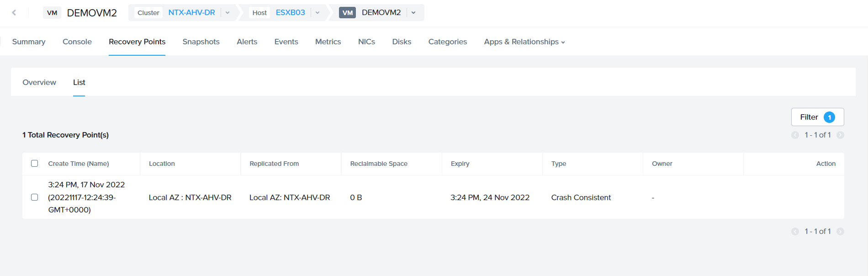
Task: Click the VM badge icon in breadcrumb
Action: point(347,13)
